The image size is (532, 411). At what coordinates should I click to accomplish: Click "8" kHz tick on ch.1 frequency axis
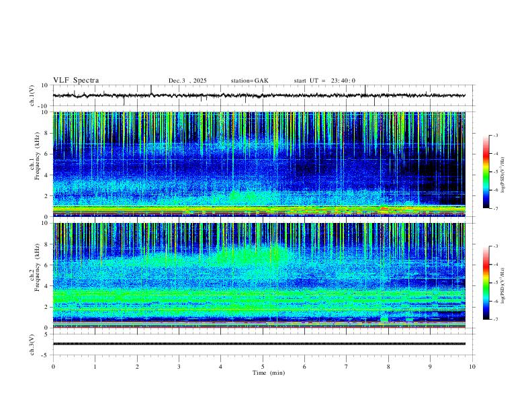point(47,133)
